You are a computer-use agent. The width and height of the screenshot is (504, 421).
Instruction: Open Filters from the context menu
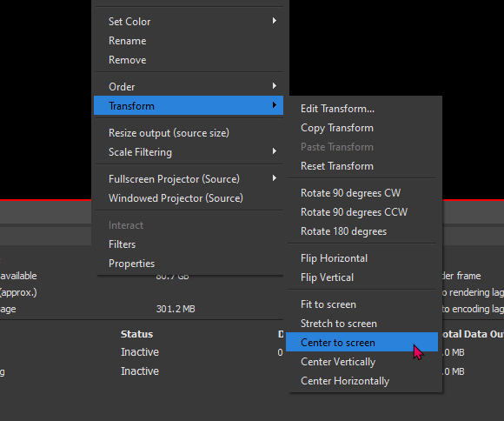(189, 244)
